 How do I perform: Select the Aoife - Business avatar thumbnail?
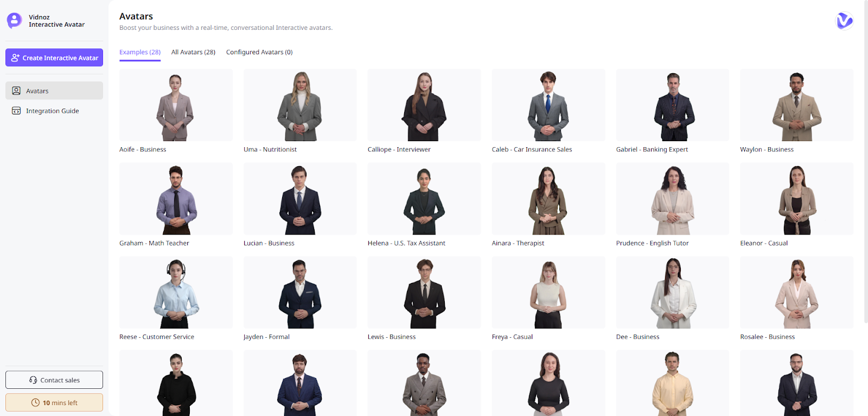click(176, 105)
